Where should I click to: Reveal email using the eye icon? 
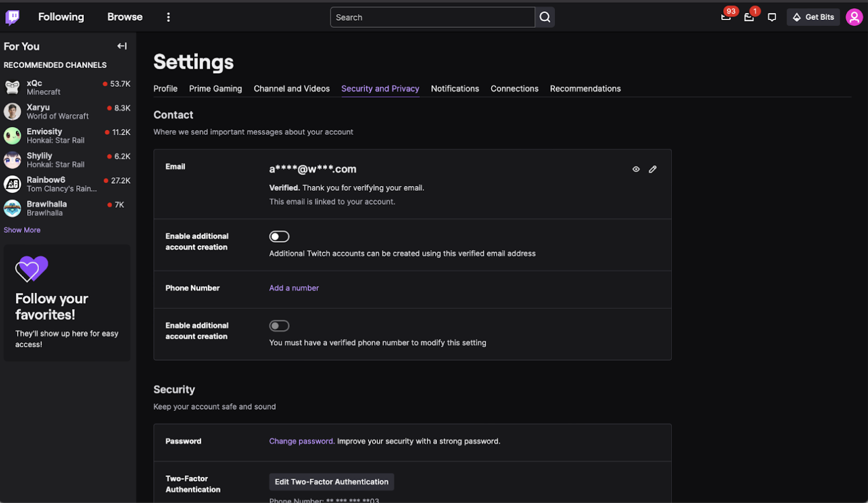coord(636,169)
